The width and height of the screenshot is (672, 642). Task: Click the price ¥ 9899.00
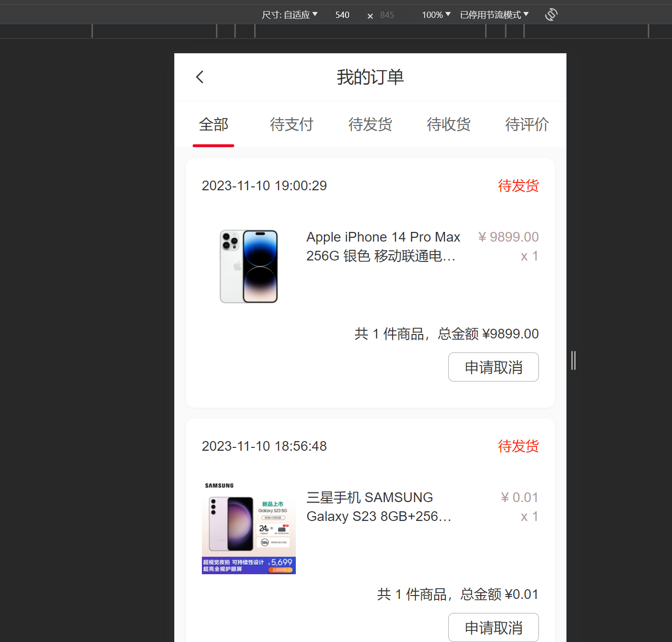(x=508, y=237)
